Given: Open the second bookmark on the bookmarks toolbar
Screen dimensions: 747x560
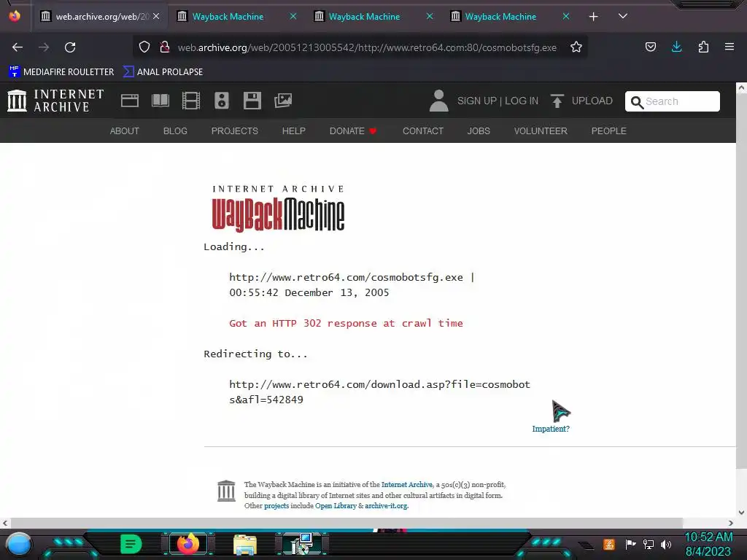Looking at the screenshot, I should [163, 72].
